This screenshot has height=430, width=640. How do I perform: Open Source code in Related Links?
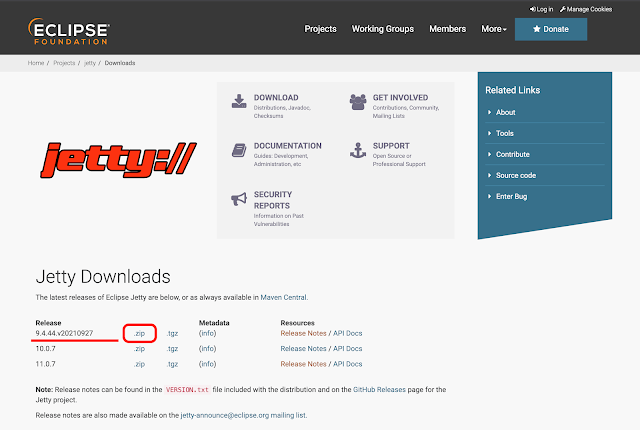point(516,175)
